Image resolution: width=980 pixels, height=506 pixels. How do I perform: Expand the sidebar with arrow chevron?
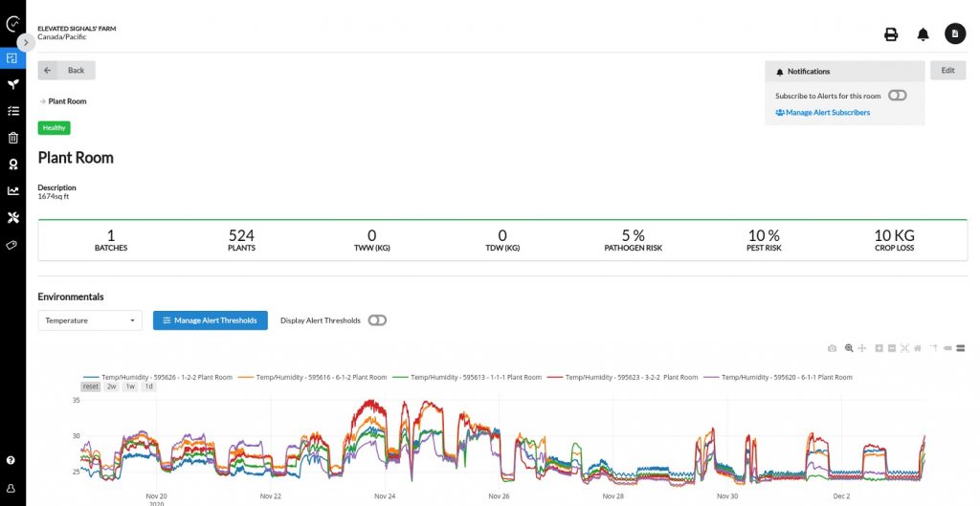[27, 42]
